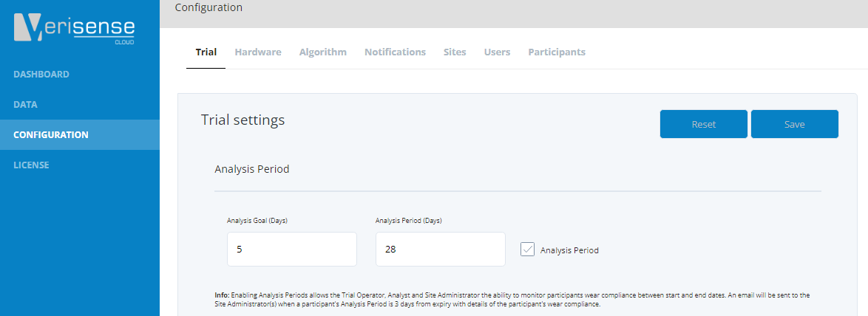Go to the Users tab
The width and height of the screenshot is (868, 316).
(x=497, y=52)
